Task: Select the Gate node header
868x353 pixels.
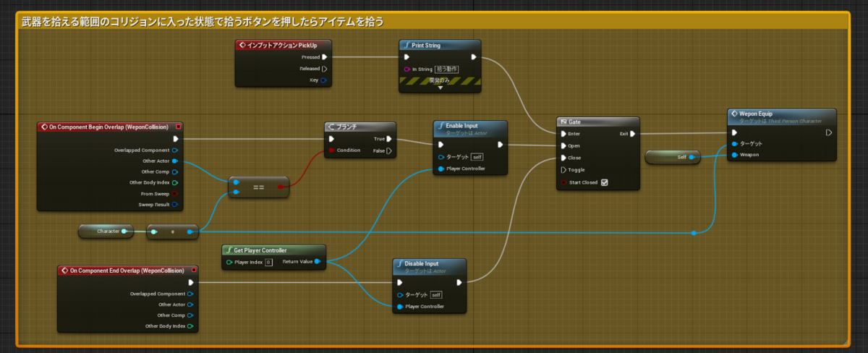Action: [598, 122]
